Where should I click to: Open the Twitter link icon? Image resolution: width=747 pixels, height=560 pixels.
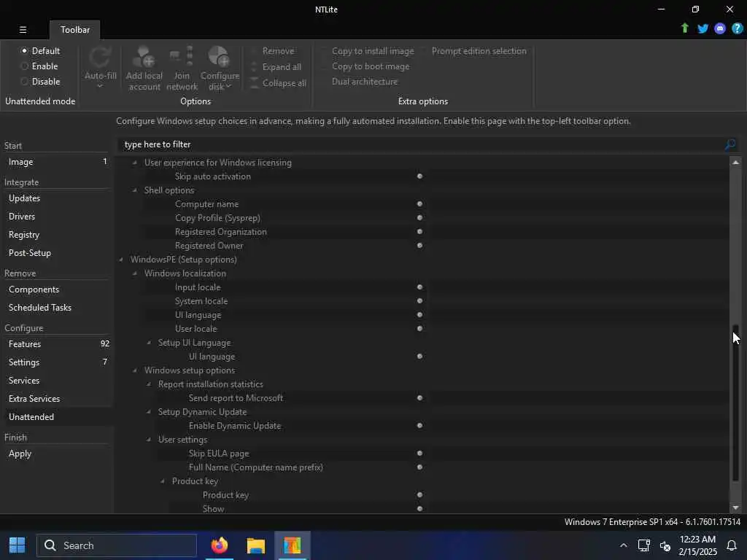point(703,28)
